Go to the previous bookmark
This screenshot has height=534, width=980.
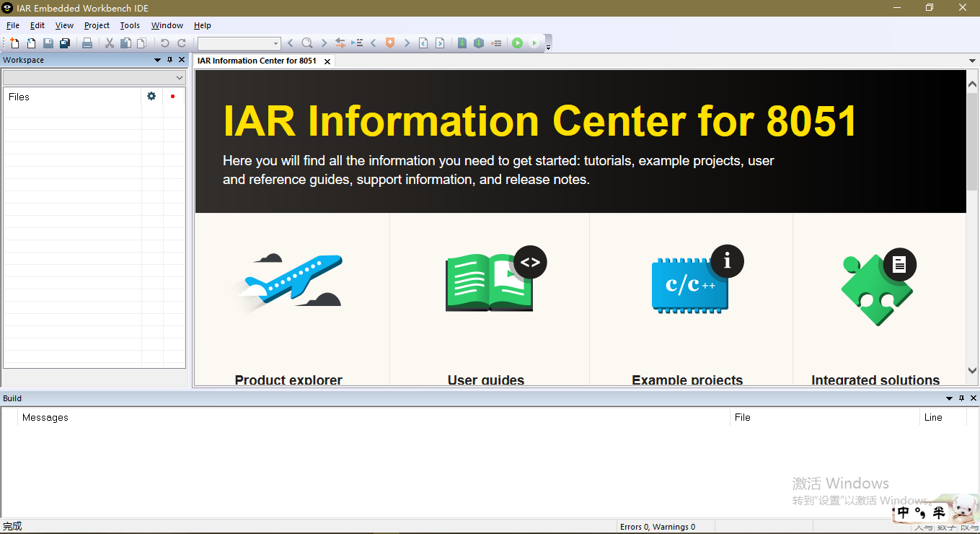[374, 43]
